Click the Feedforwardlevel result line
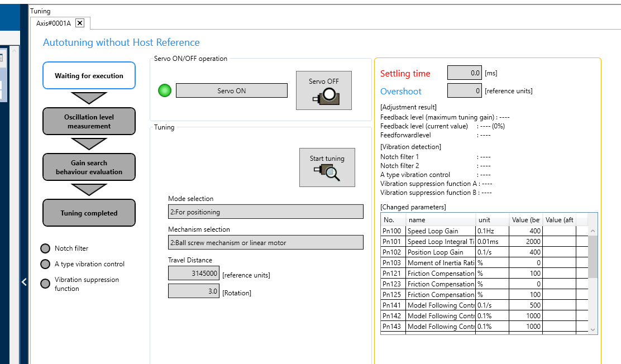The width and height of the screenshot is (621, 364). 435,135
